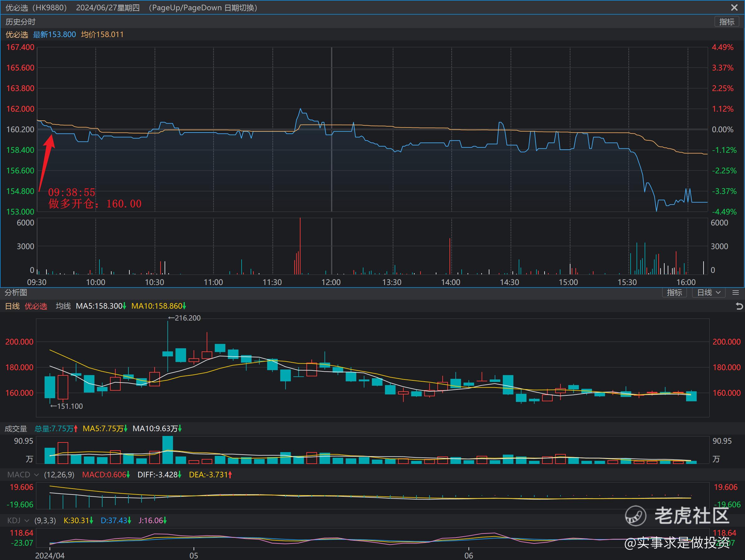Click the 151.100 low price label
The height and width of the screenshot is (560, 745).
point(67,406)
